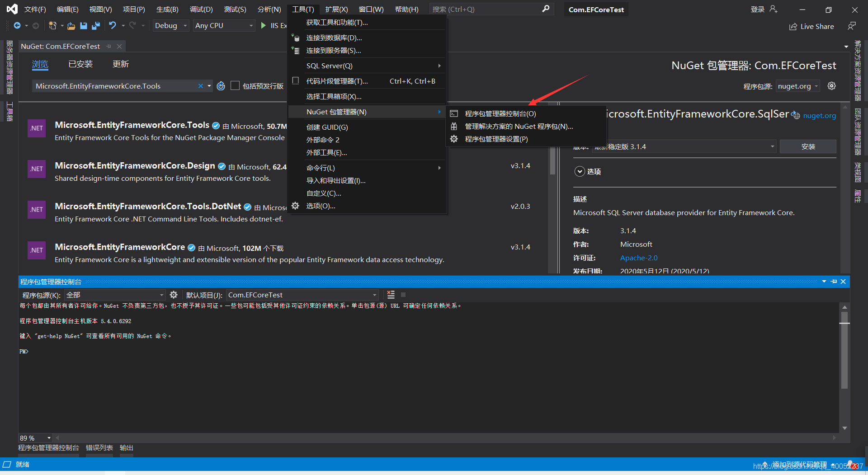This screenshot has width=868, height=475.
Task: Click the account sign-in person icon
Action: coord(774,9)
